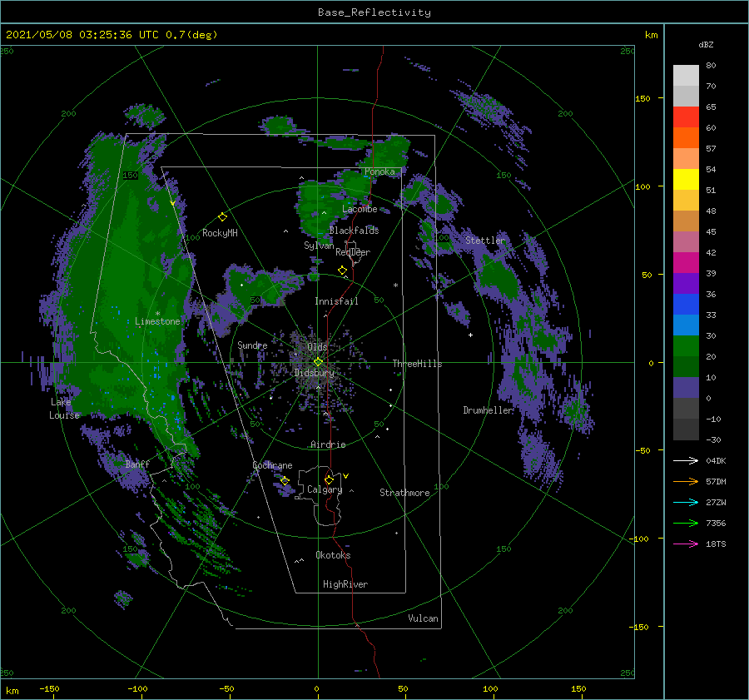
Task: Click yellow V marker right of Calgary diamond
Action: click(346, 476)
